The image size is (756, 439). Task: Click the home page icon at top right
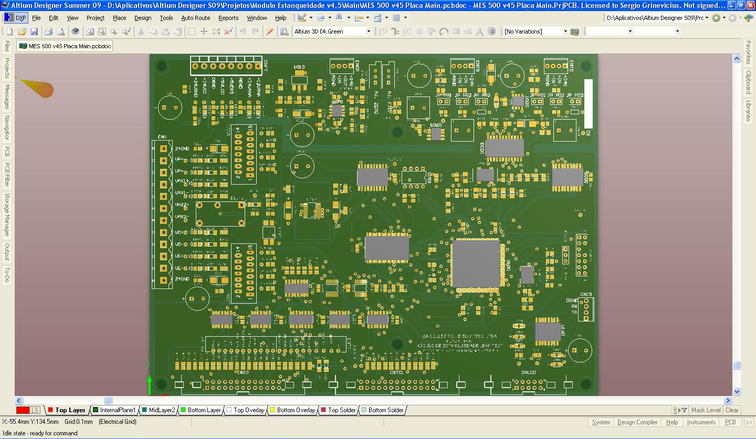pos(748,18)
